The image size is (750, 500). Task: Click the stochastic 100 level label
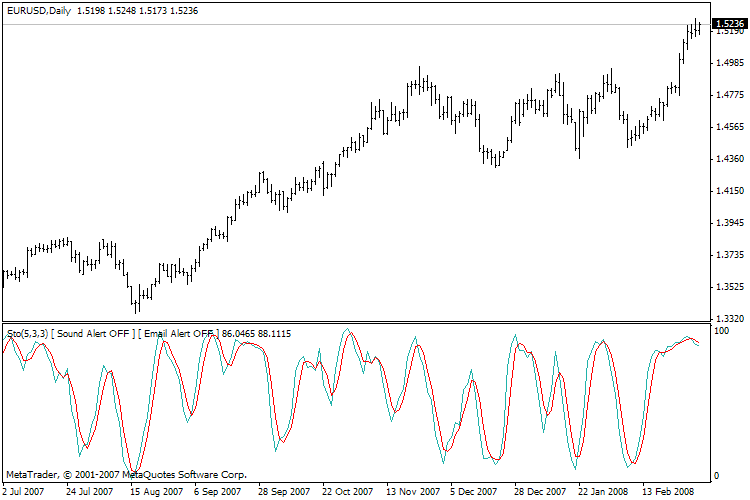point(721,331)
